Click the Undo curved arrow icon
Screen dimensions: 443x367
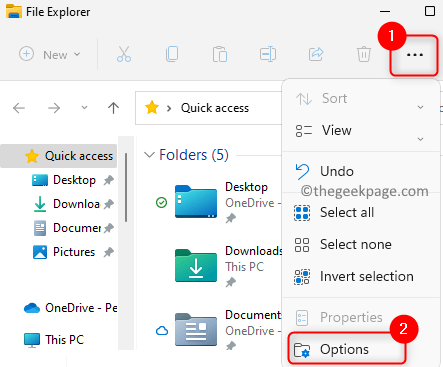pos(302,171)
